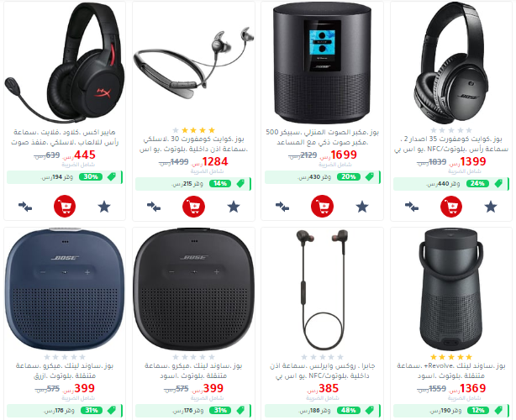Click the 48% discount badge on Jabra
Viewport: 516px width, 420px height.
(x=349, y=411)
